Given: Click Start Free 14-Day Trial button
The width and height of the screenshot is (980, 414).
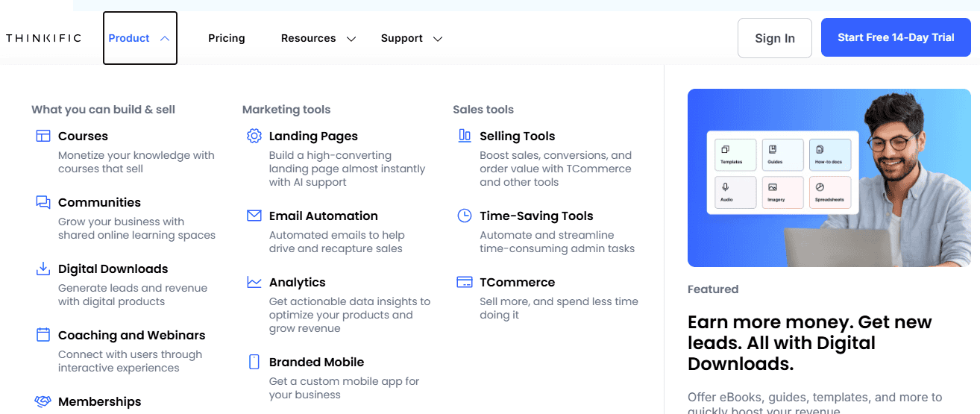Looking at the screenshot, I should pos(896,37).
